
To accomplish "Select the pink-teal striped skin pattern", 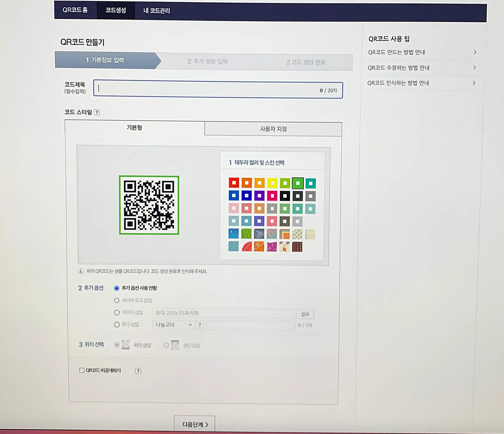I will [x=272, y=234].
